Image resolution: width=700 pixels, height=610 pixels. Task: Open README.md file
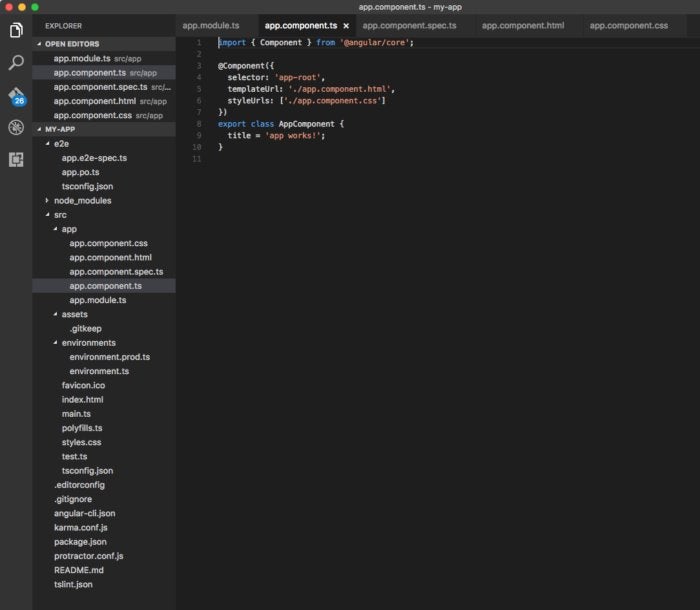[104, 570]
